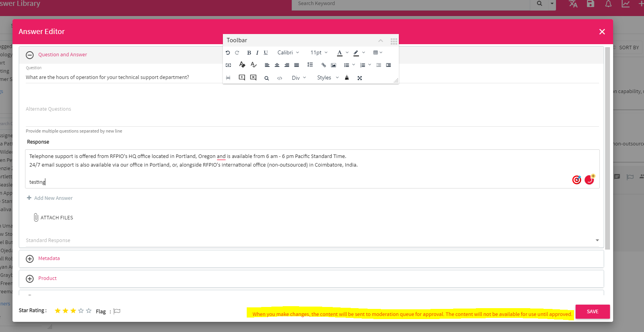Redo the last edit in toolbar
644x332 pixels.
pos(237,53)
